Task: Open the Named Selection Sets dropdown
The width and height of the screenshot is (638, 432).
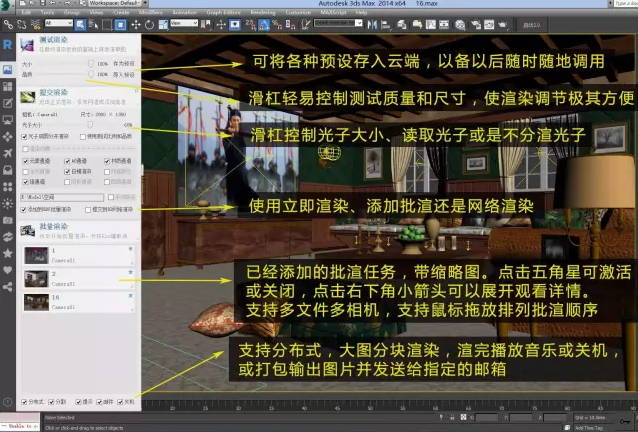Action: [338, 23]
